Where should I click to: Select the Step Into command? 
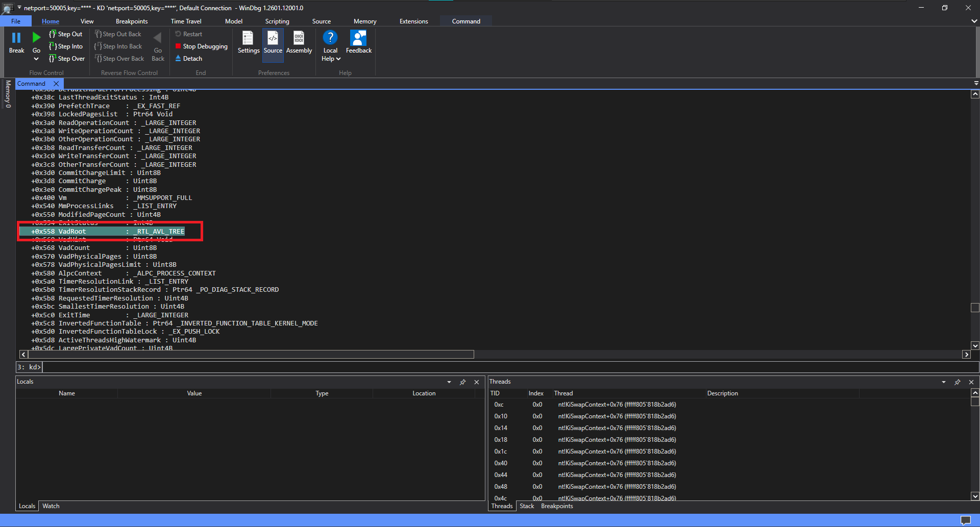click(x=66, y=46)
